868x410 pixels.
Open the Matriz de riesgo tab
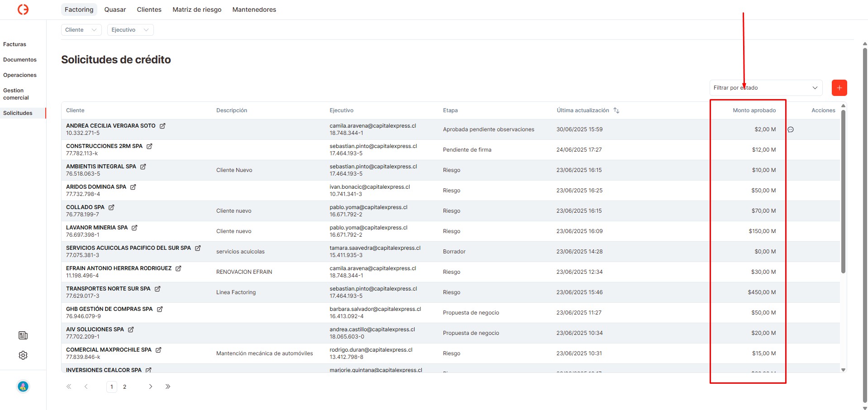click(197, 10)
